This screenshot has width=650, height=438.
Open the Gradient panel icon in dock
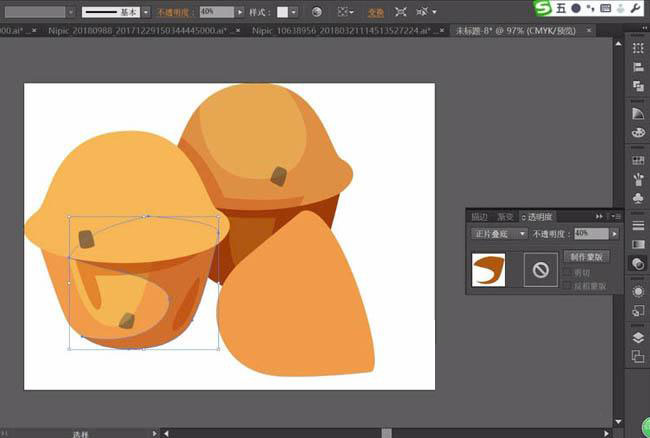tap(638, 243)
